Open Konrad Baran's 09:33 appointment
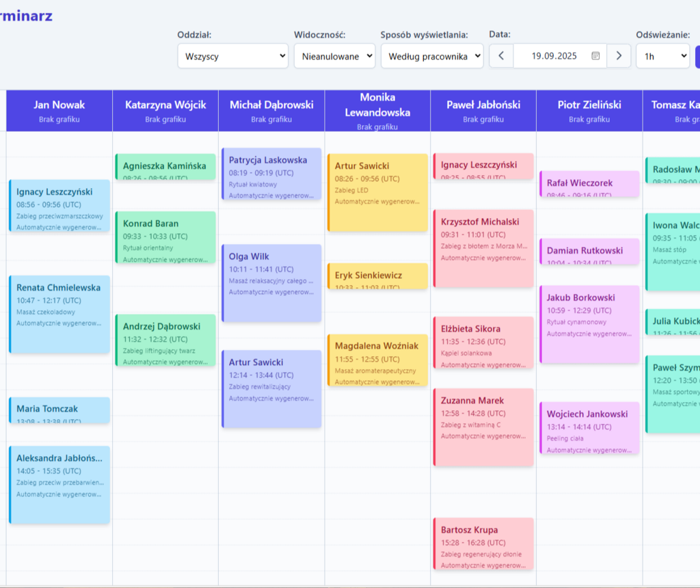The height and width of the screenshot is (588, 700). (x=165, y=237)
